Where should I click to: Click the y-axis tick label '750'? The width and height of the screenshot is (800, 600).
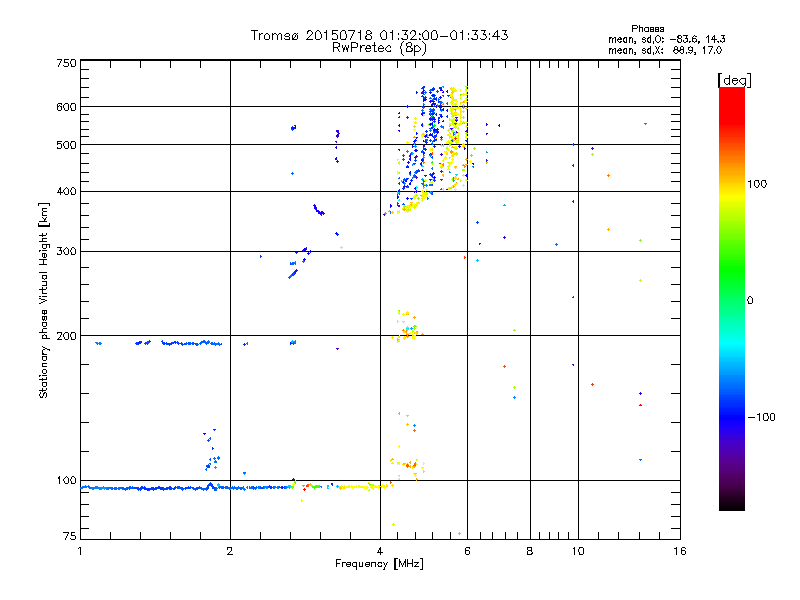click(67, 63)
